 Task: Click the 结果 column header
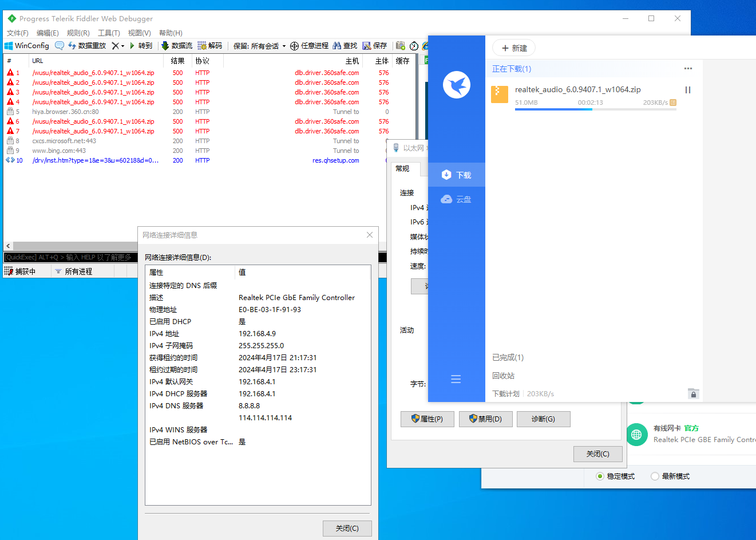point(178,61)
